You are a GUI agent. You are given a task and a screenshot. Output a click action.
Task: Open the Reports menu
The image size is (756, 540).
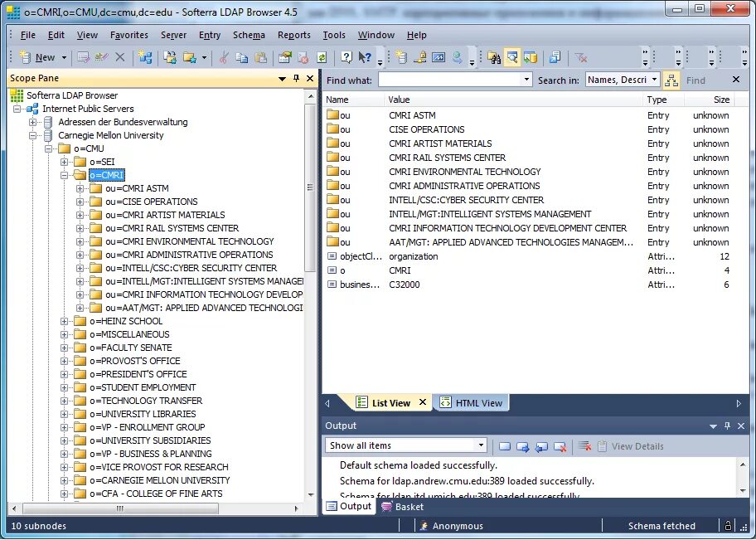(294, 35)
